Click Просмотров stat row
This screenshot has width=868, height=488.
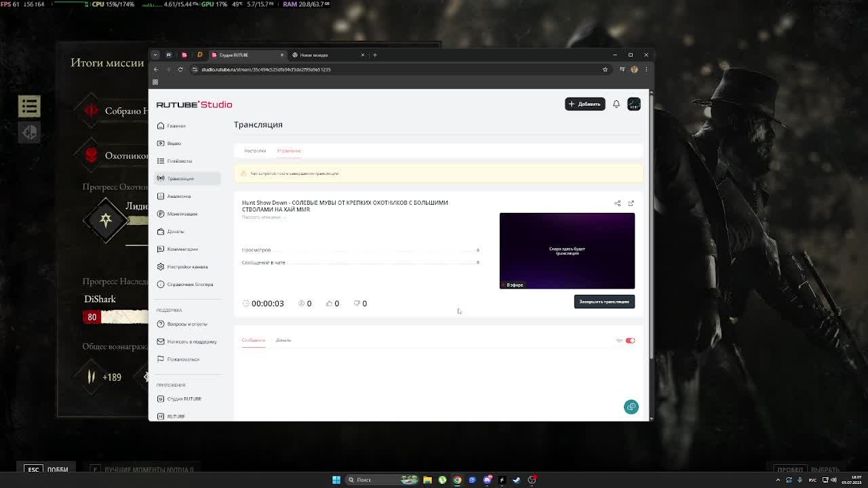click(361, 250)
